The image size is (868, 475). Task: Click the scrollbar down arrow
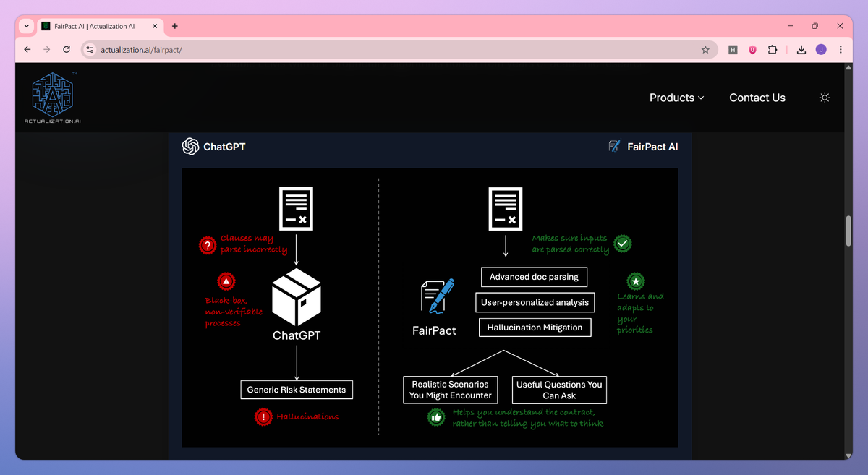pyautogui.click(x=848, y=455)
